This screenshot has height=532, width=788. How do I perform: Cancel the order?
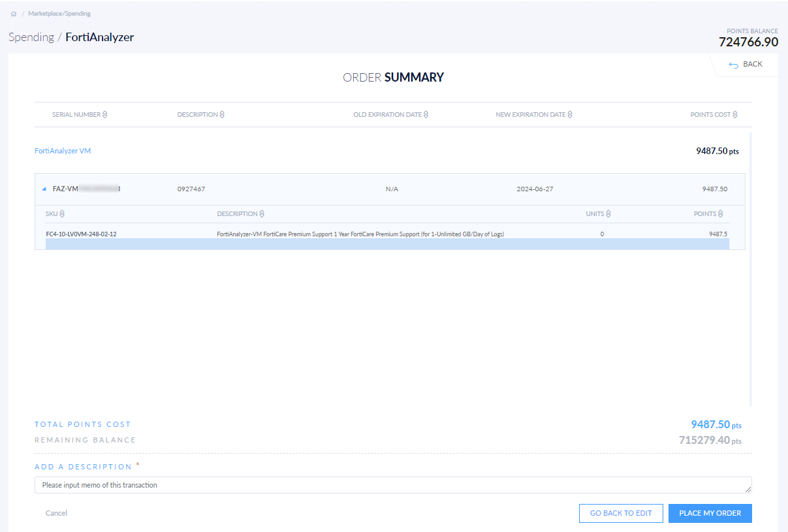click(57, 513)
